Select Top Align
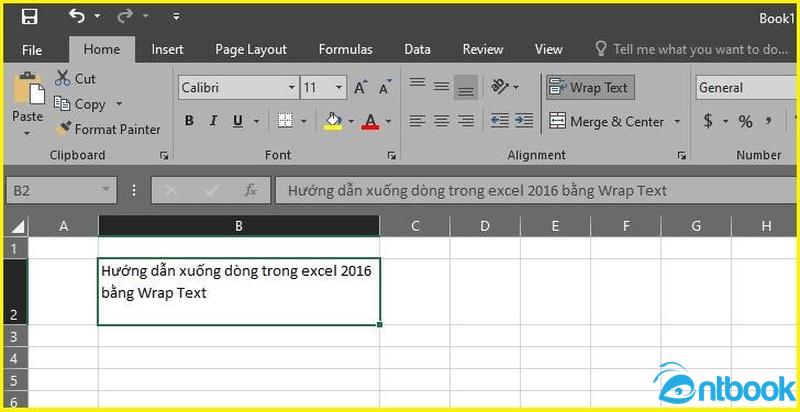 (418, 83)
